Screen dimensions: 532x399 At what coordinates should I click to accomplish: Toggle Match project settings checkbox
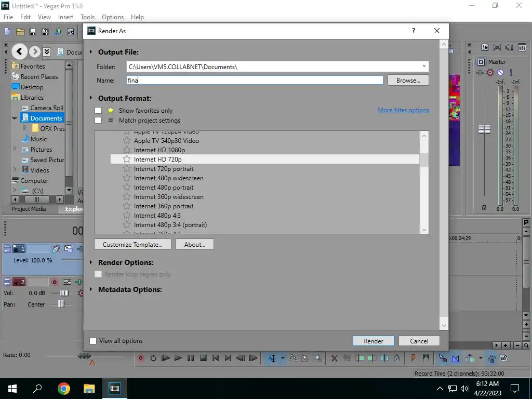[x=98, y=121]
